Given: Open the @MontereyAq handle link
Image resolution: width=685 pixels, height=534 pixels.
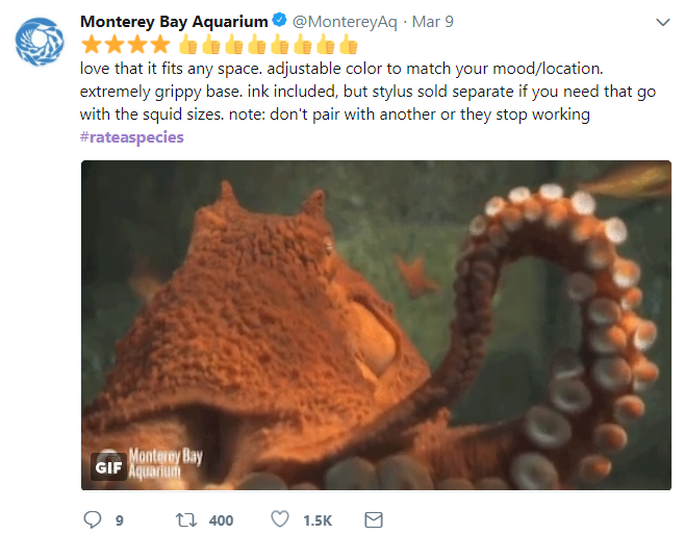Looking at the screenshot, I should pyautogui.click(x=345, y=21).
